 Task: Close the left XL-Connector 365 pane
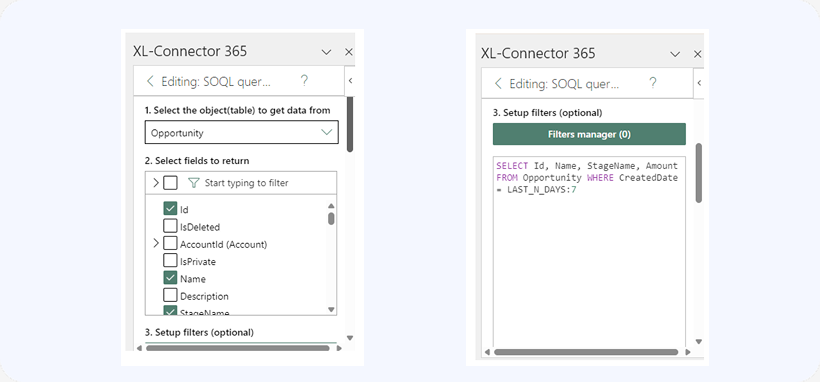(x=349, y=52)
